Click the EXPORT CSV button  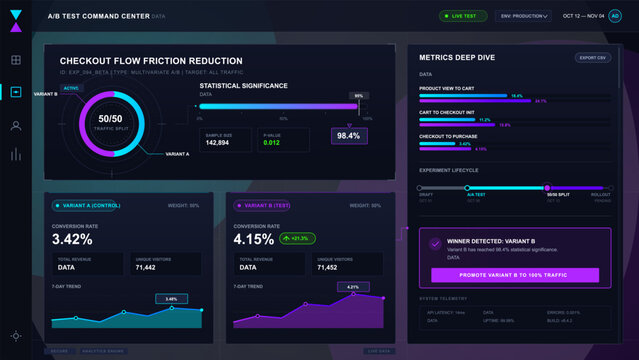click(x=593, y=58)
